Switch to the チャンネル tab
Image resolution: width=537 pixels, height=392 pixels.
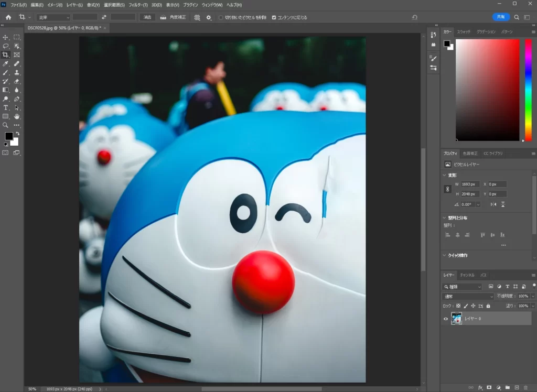coord(467,275)
